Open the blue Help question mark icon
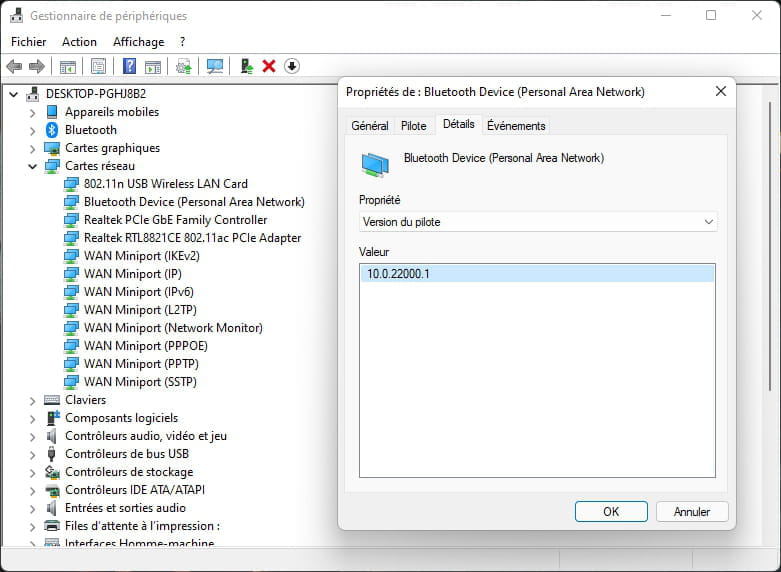 (130, 66)
